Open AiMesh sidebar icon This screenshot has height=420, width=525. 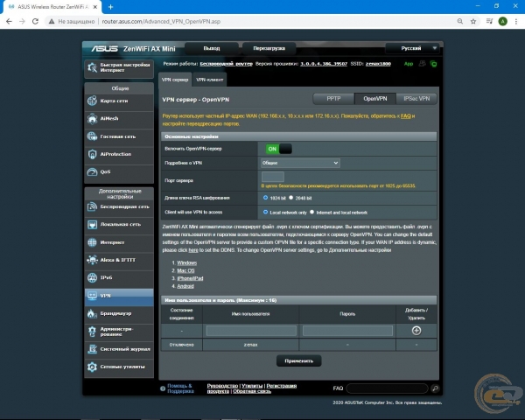click(92, 118)
